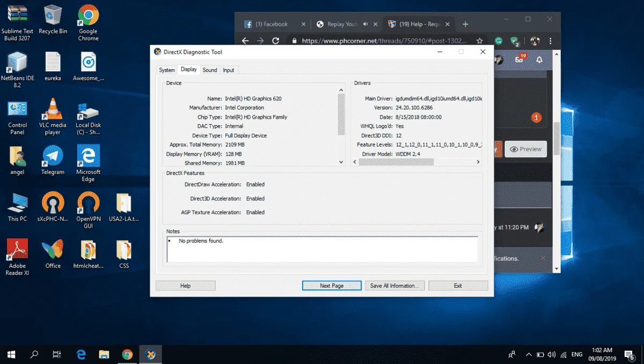Click the Facebook browser tab

pyautogui.click(x=275, y=24)
